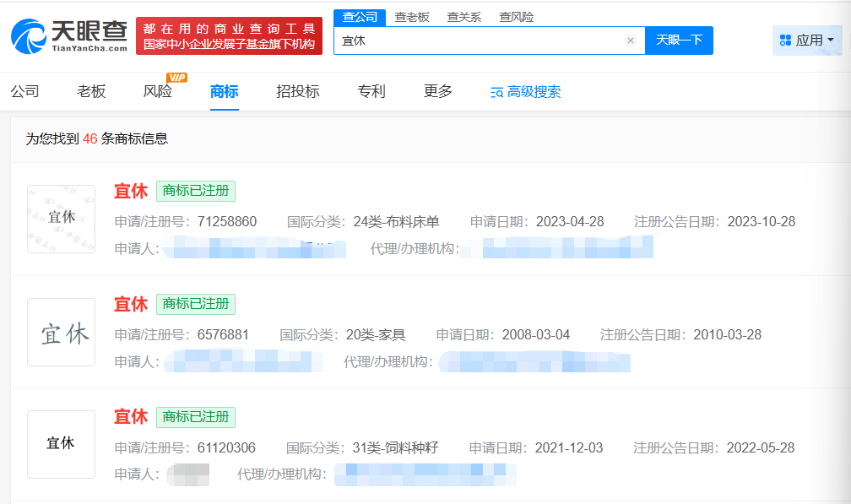Image resolution: width=851 pixels, height=504 pixels.
Task: Switch to the 公司 category tab
Action: (x=25, y=91)
